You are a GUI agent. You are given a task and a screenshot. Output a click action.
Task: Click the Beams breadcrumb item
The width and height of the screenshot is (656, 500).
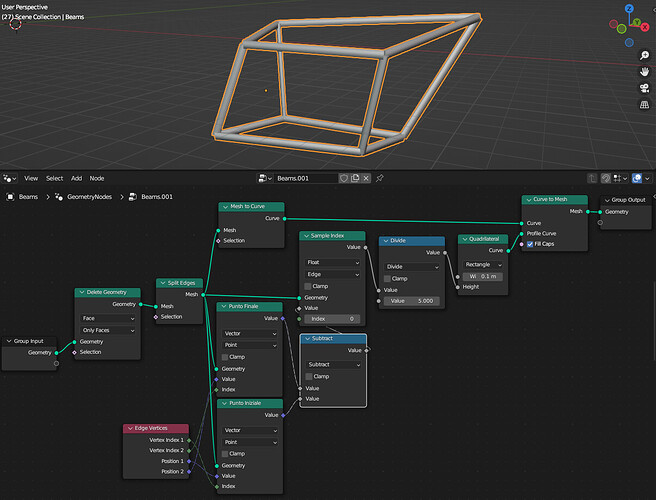coord(28,197)
